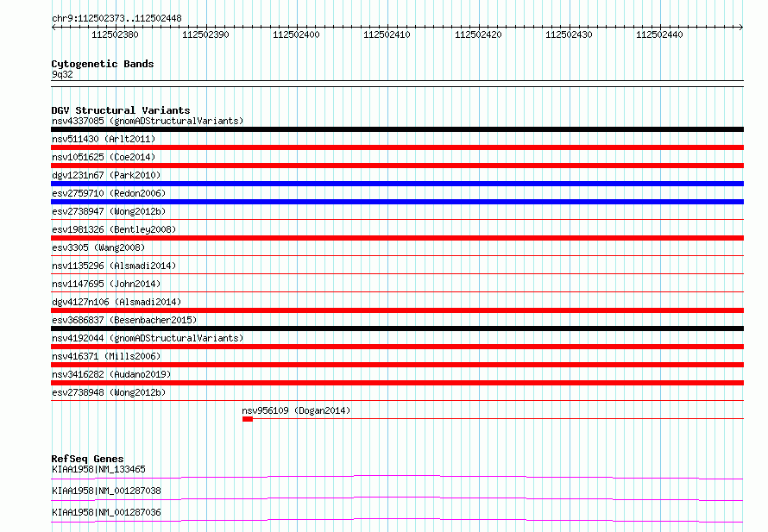This screenshot has width=768, height=532.
Task: Click the 9q32 cytogenetic band label
Action: pyautogui.click(x=62, y=74)
